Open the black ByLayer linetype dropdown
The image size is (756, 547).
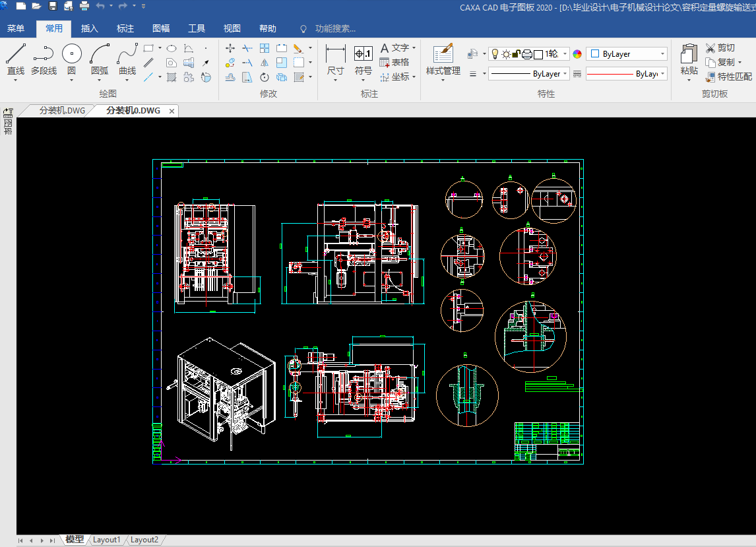pyautogui.click(x=565, y=74)
